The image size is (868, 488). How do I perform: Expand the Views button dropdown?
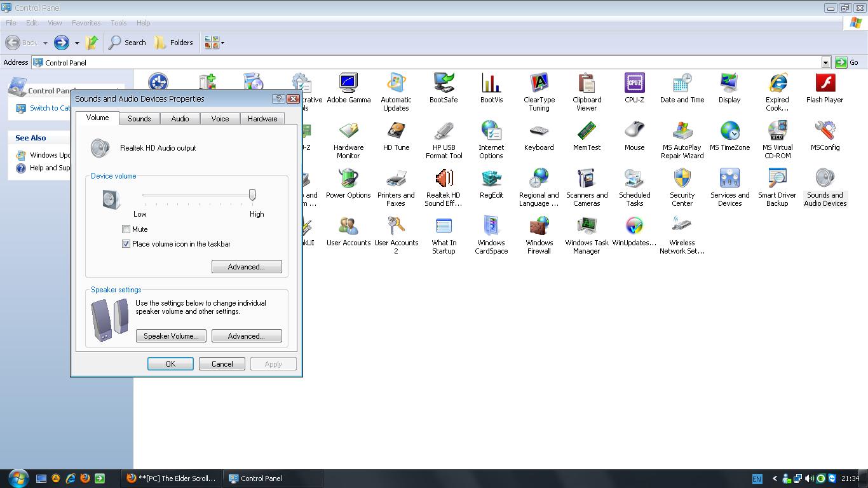[222, 43]
